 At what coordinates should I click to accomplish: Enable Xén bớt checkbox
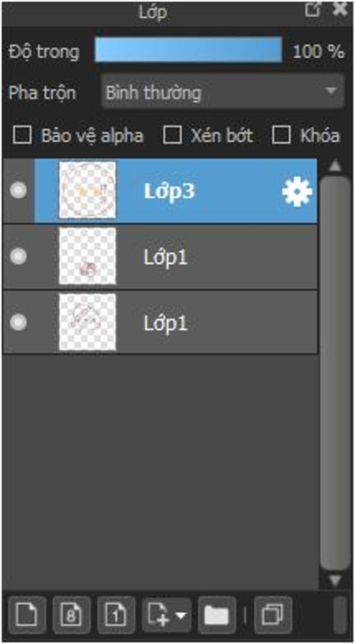(x=172, y=135)
